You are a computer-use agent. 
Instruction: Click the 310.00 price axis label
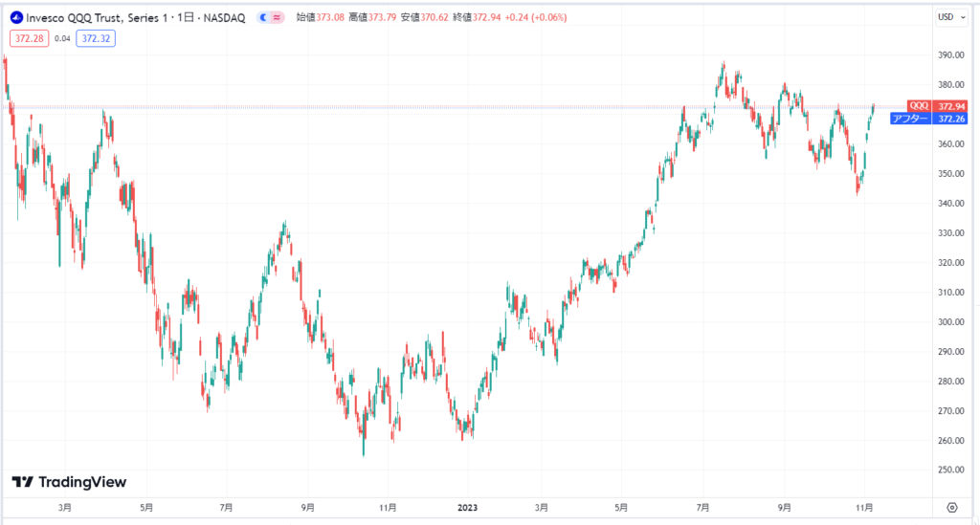(x=950, y=293)
